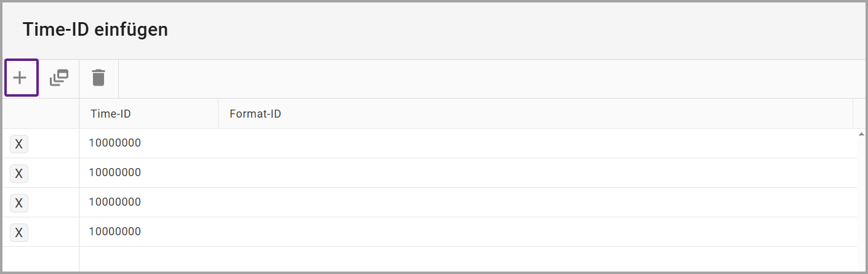868x274 pixels.
Task: Click the table's scroll-up arrow
Action: (x=860, y=134)
